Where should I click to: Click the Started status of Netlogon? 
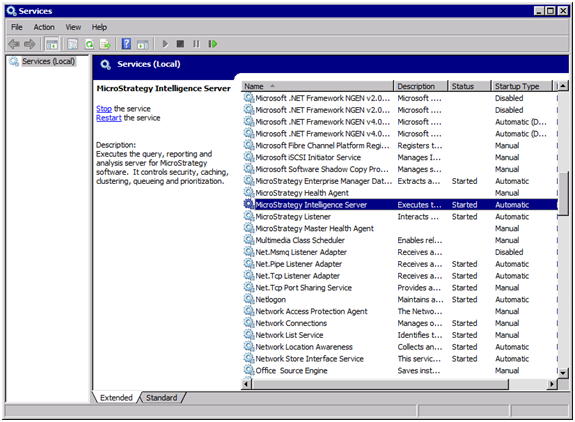click(x=465, y=299)
